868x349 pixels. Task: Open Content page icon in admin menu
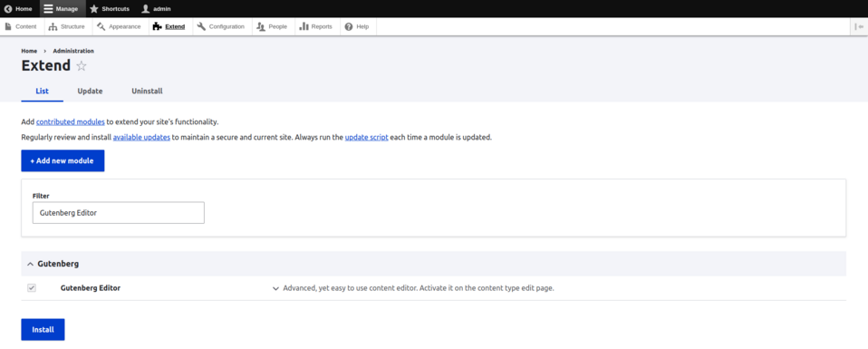pyautogui.click(x=8, y=26)
